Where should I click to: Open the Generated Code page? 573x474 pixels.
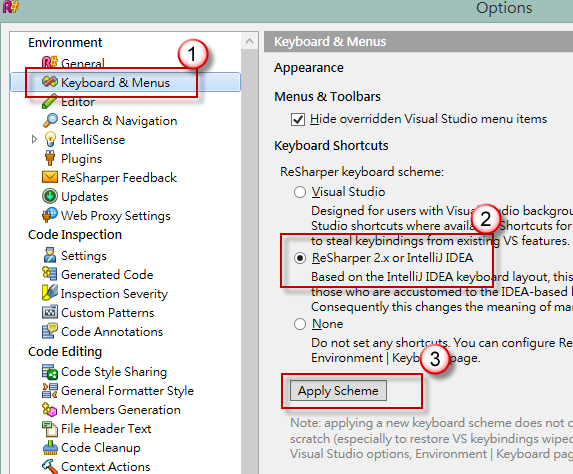(107, 274)
